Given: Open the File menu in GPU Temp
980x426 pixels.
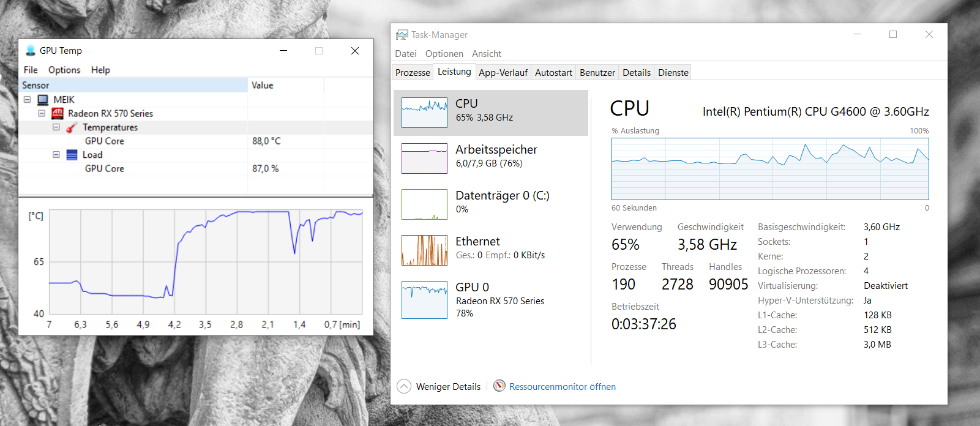Looking at the screenshot, I should click(x=31, y=70).
